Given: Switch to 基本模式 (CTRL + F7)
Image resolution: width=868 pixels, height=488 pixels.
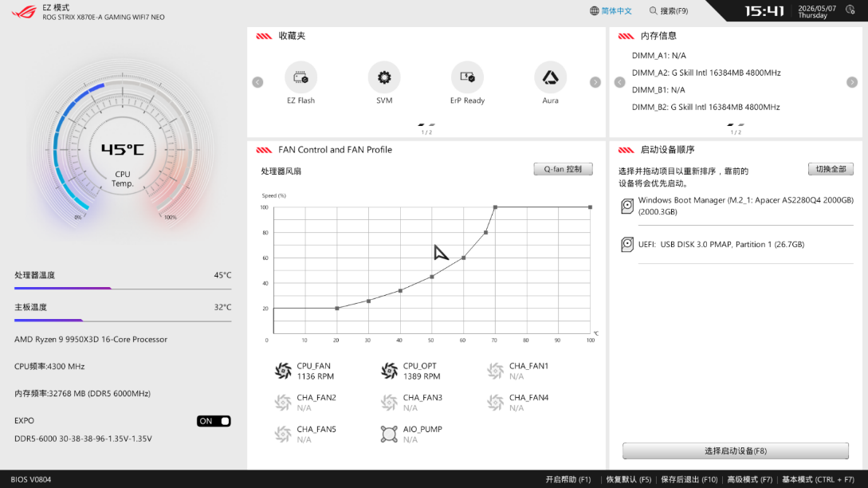Looking at the screenshot, I should [818, 480].
